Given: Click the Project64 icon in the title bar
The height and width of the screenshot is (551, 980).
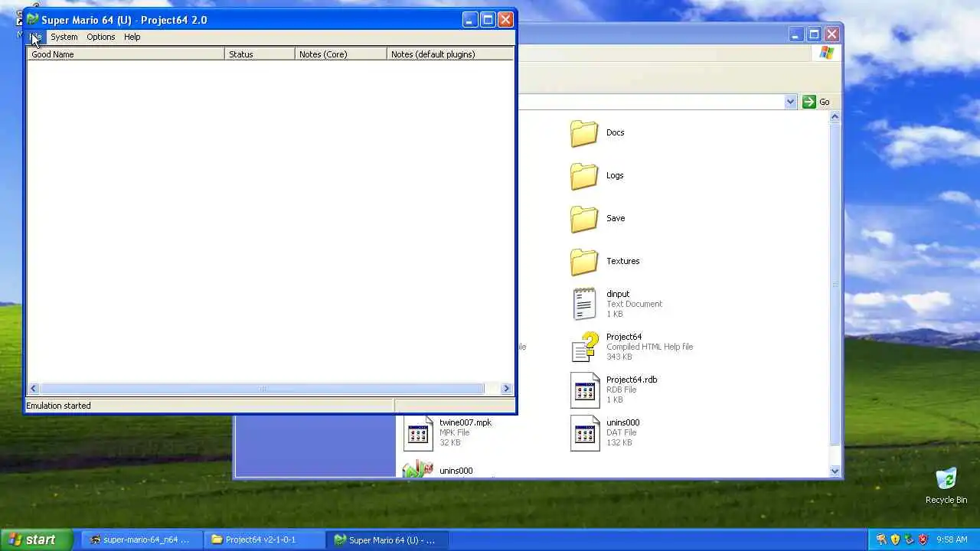Looking at the screenshot, I should tap(33, 20).
